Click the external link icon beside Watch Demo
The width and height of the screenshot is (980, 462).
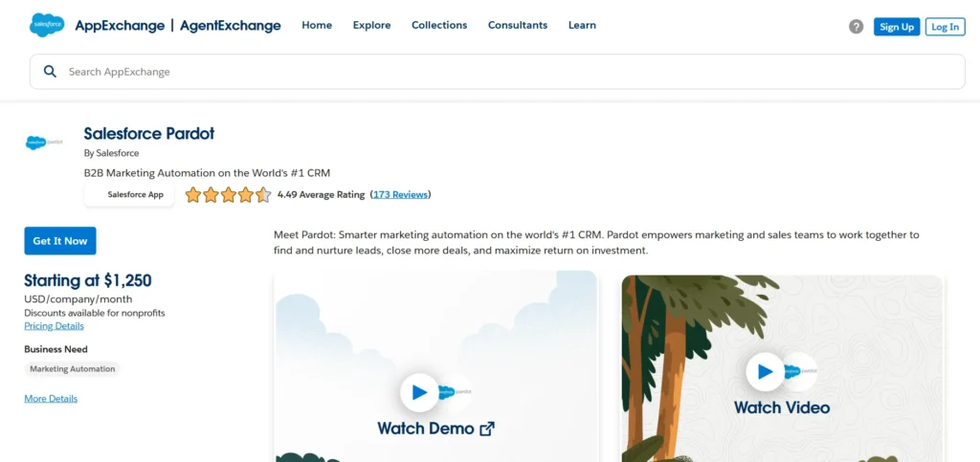(x=487, y=429)
